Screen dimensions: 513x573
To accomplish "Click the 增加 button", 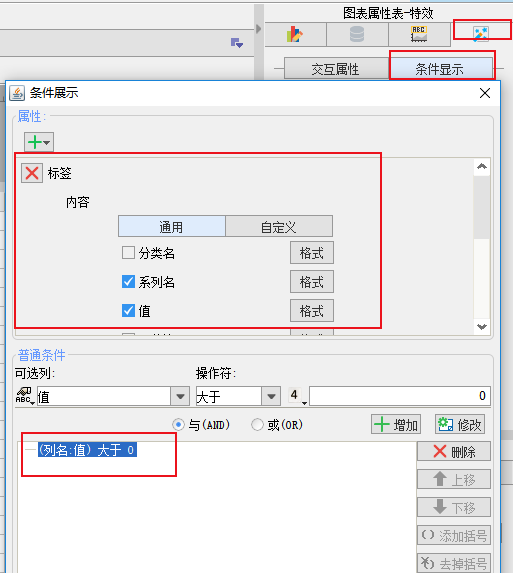I will tap(396, 425).
